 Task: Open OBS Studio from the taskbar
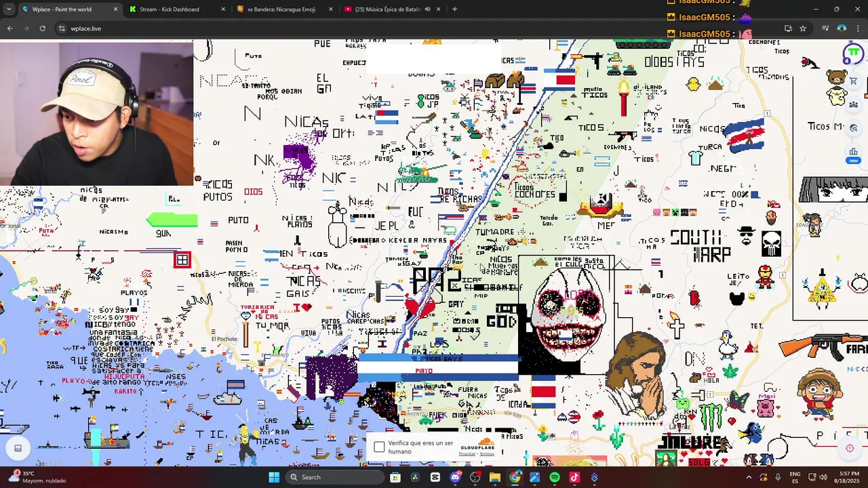pos(475,477)
